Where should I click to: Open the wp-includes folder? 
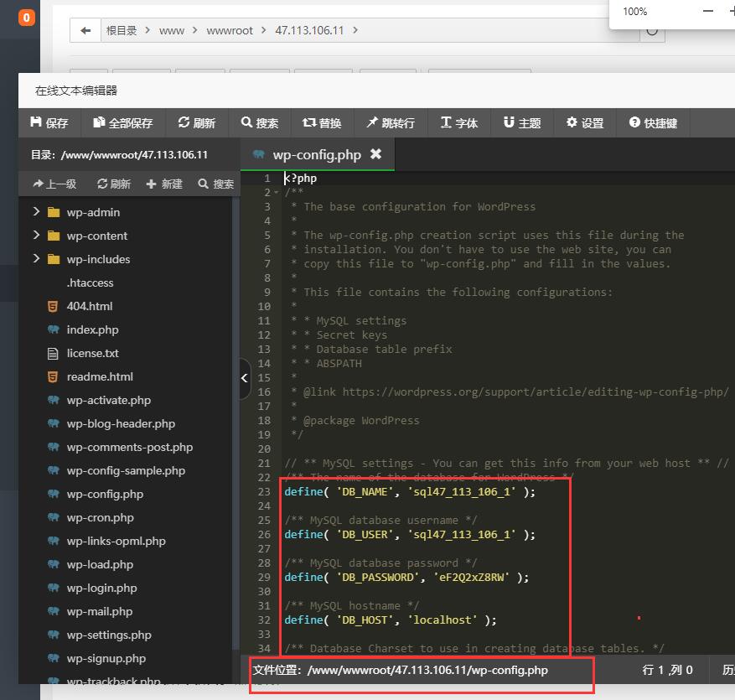pyautogui.click(x=98, y=259)
